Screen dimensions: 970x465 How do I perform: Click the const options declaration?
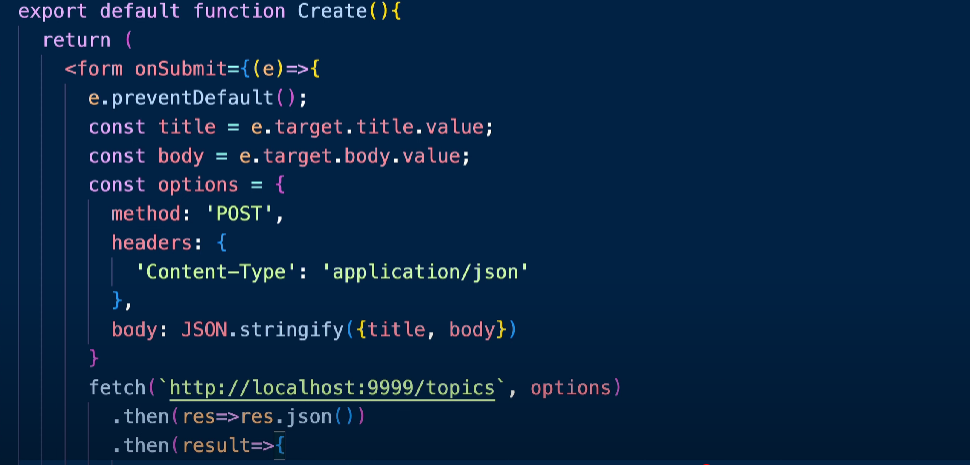coord(163,185)
